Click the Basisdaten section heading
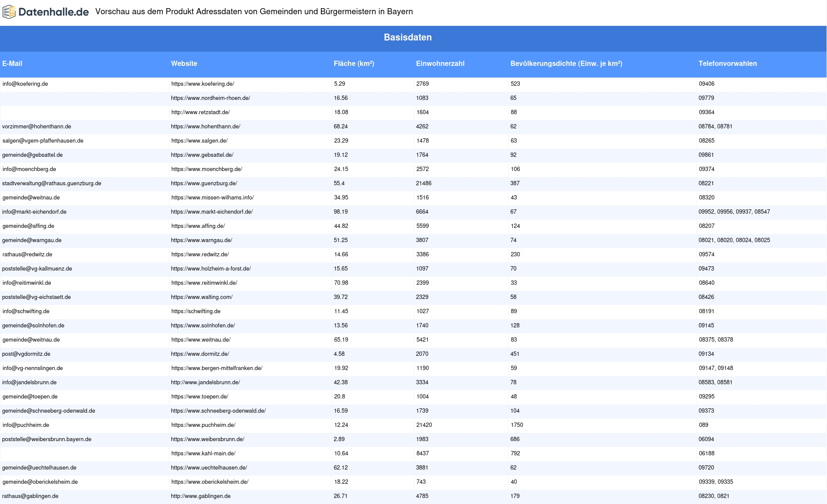 [407, 37]
